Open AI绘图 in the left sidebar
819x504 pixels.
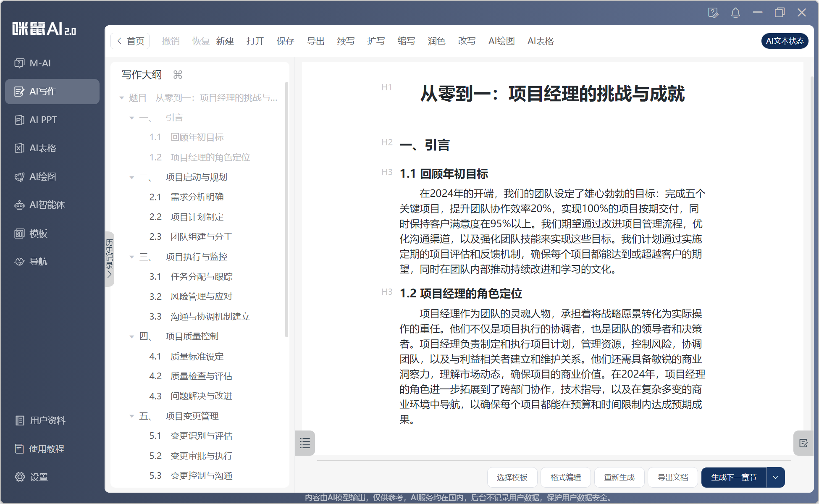tap(42, 176)
